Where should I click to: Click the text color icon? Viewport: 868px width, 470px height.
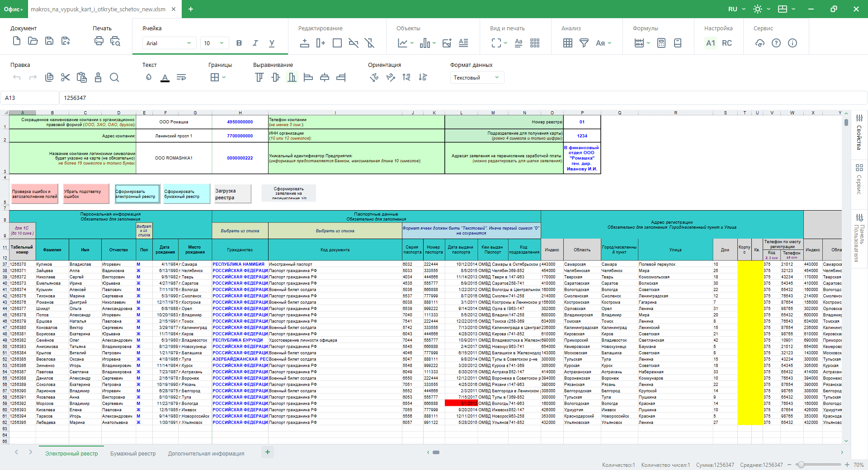(165, 78)
